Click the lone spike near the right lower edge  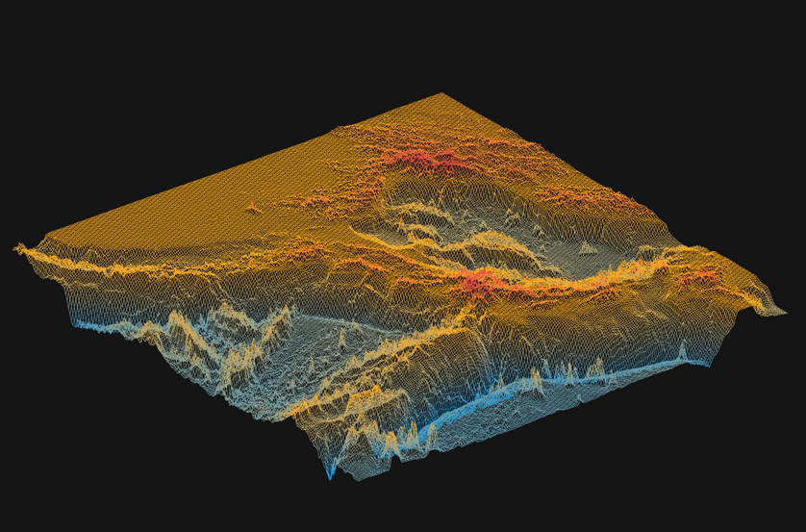point(682,349)
